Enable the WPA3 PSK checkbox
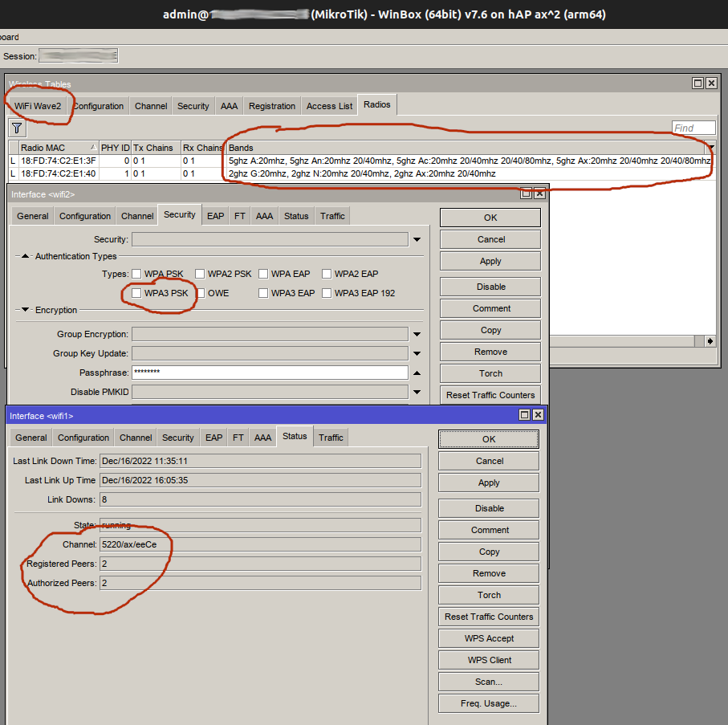The image size is (728, 725). (x=136, y=293)
